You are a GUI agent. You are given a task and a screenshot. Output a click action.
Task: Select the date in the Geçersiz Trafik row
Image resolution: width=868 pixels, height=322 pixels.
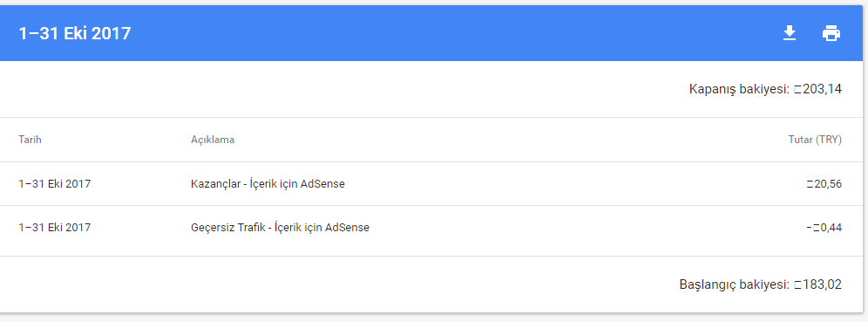(54, 227)
